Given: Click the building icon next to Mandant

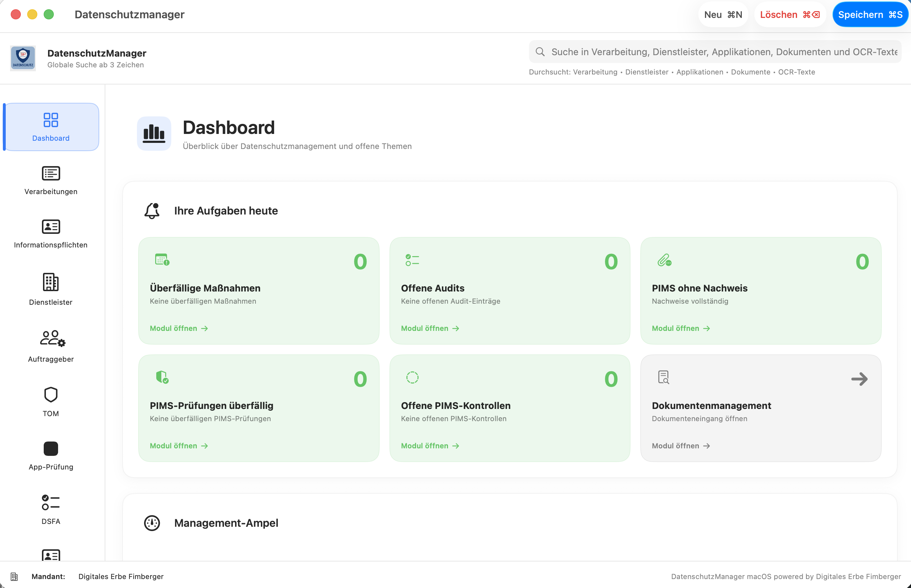Looking at the screenshot, I should click(x=14, y=577).
